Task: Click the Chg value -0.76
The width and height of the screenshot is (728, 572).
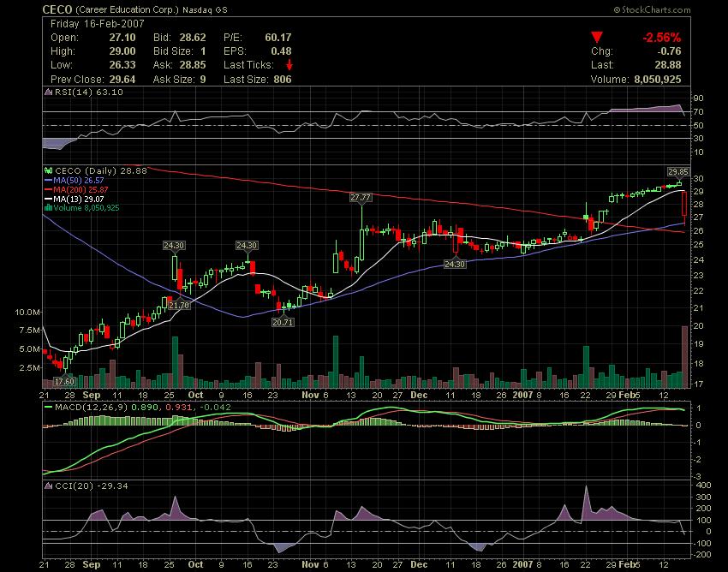Action: tap(669, 51)
